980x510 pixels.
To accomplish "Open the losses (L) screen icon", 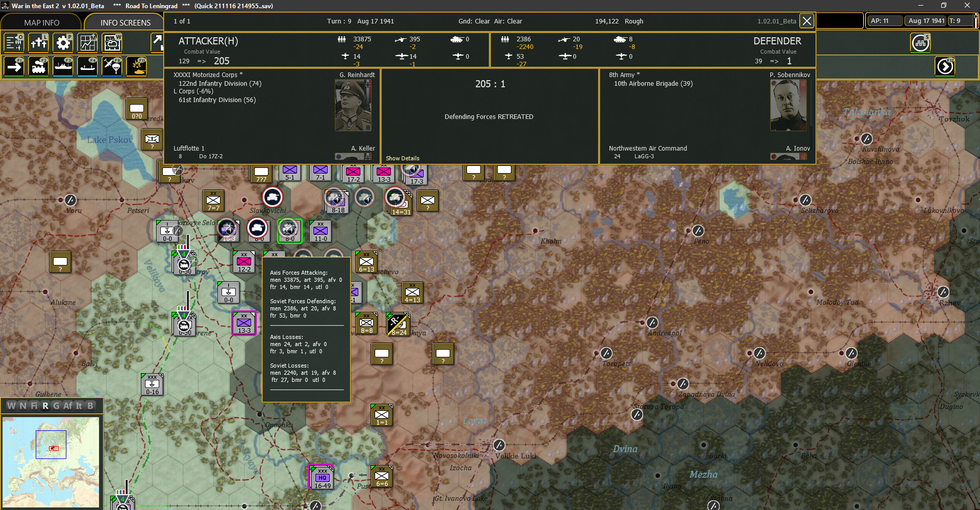I will 38,43.
